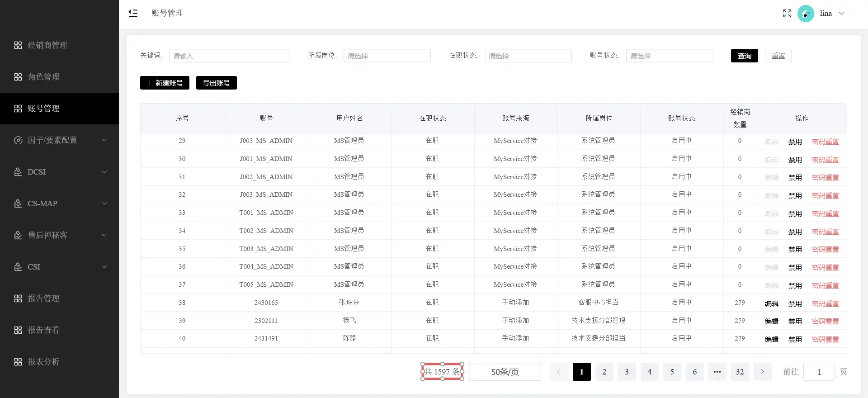868x398 pixels.
Task: Open the 账号状态 filter dropdown
Action: 669,56
